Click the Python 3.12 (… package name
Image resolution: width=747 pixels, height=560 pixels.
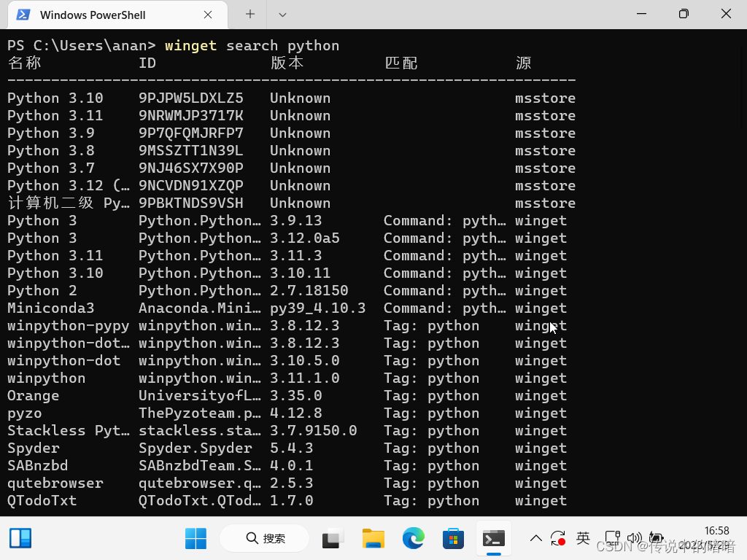click(x=69, y=186)
